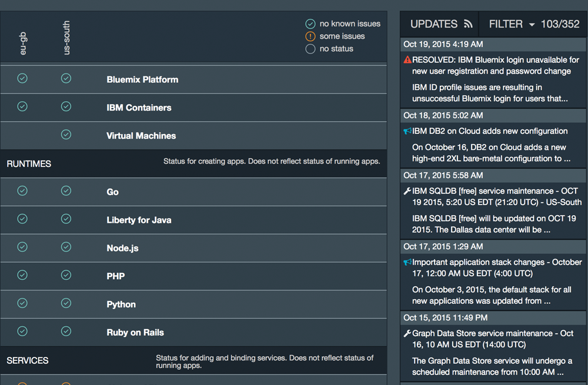Click us-south status icon for Virtual Machines
The width and height of the screenshot is (588, 385).
coord(66,135)
